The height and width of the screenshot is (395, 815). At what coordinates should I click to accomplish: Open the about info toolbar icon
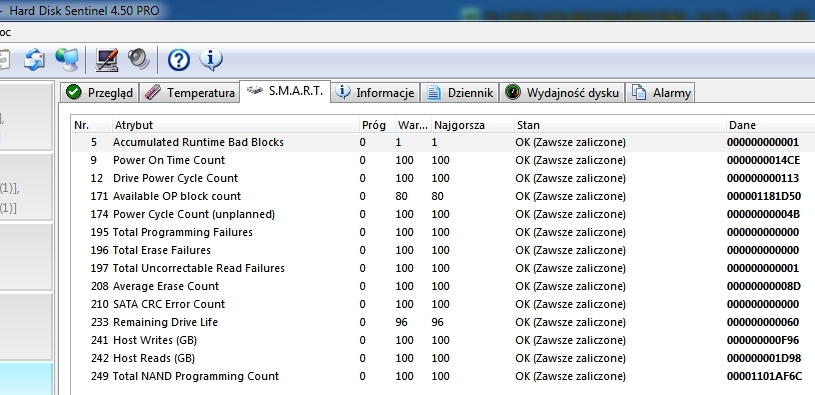pos(211,60)
